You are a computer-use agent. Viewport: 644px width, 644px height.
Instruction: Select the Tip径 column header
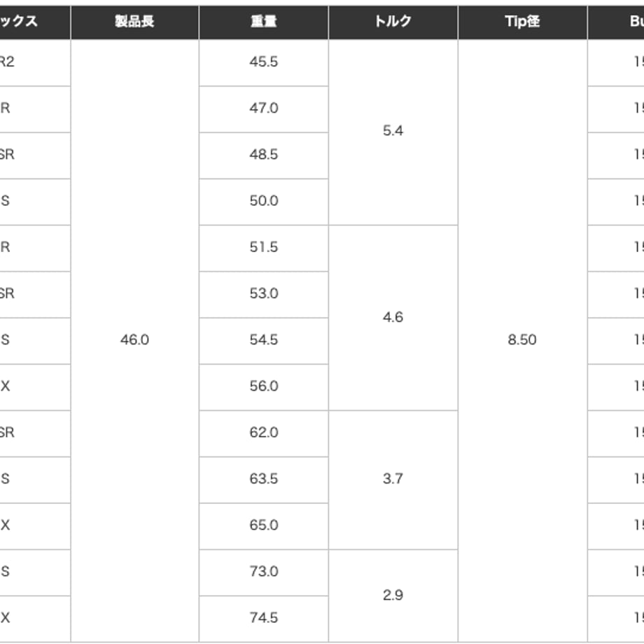coord(522,22)
